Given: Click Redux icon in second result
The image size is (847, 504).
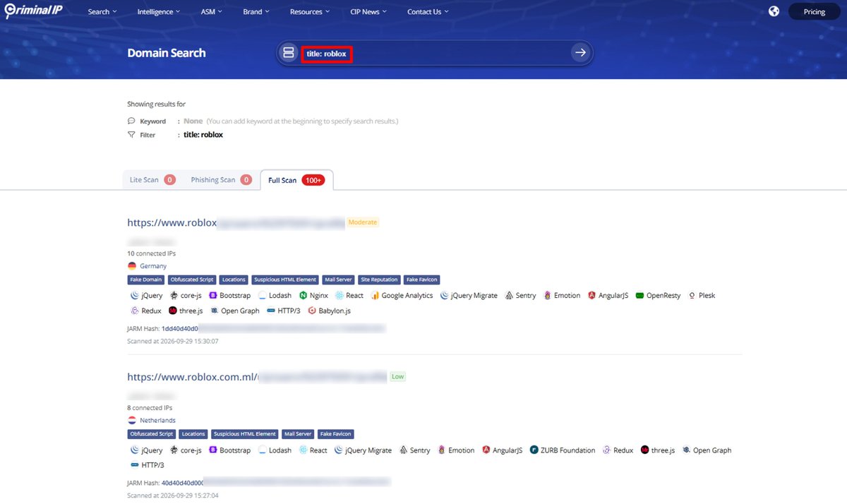Looking at the screenshot, I should tap(606, 450).
